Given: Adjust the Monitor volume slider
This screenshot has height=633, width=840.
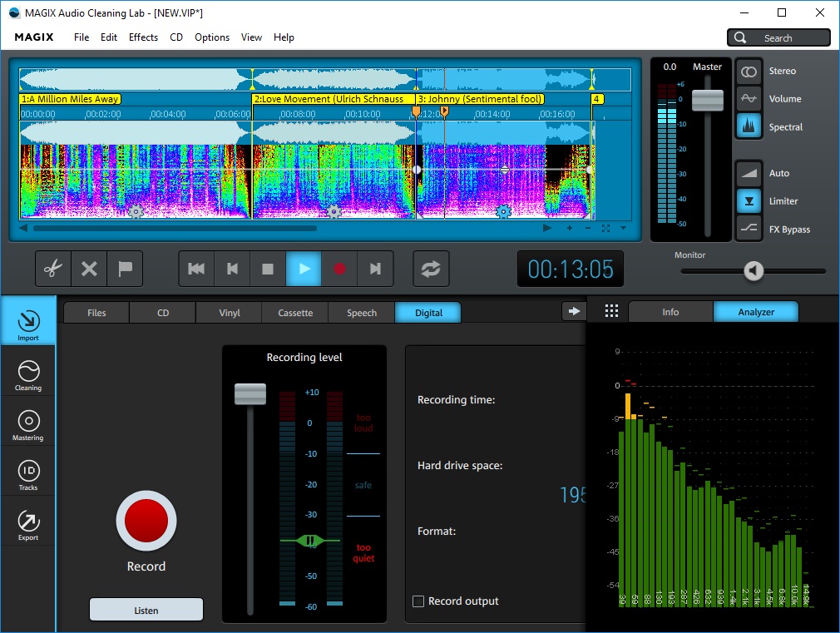Looking at the screenshot, I should pos(754,270).
